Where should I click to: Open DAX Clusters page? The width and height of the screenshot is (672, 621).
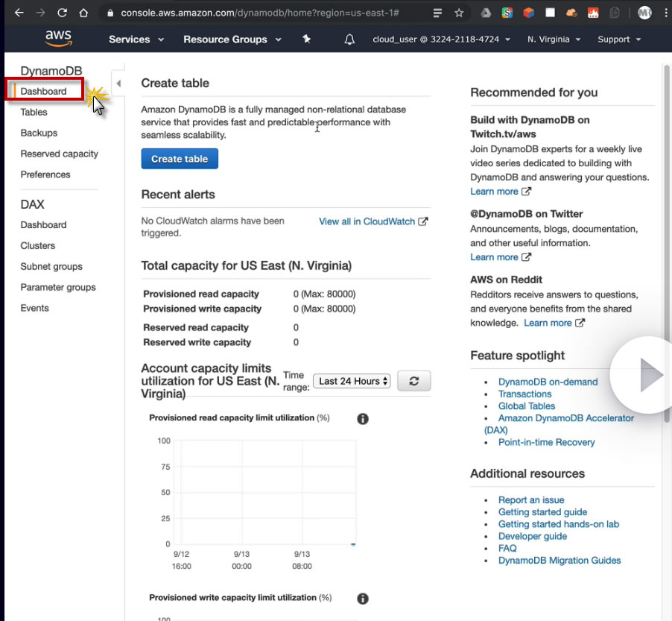[x=38, y=246]
